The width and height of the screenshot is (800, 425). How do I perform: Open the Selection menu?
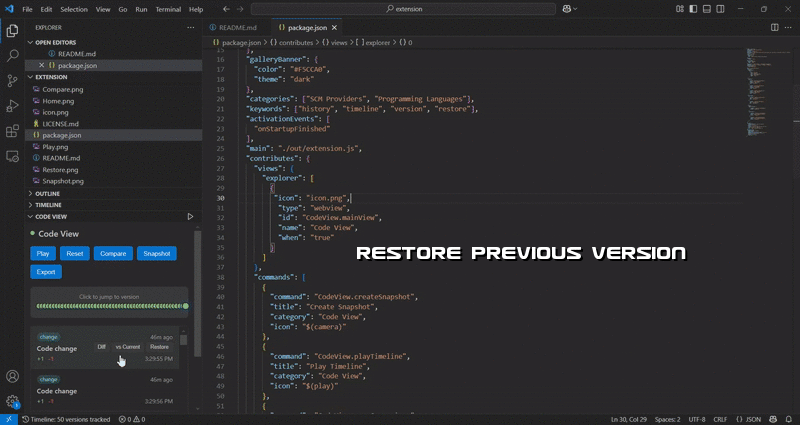74,9
